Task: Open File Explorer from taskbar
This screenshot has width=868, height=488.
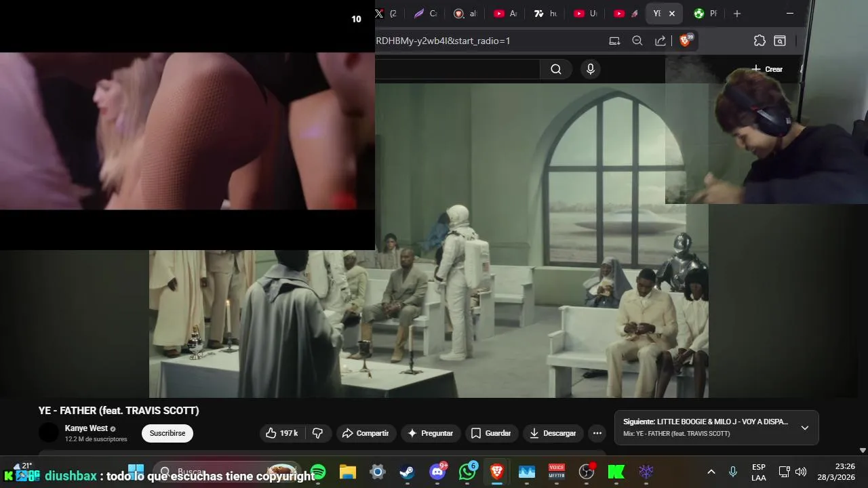Action: pyautogui.click(x=348, y=472)
